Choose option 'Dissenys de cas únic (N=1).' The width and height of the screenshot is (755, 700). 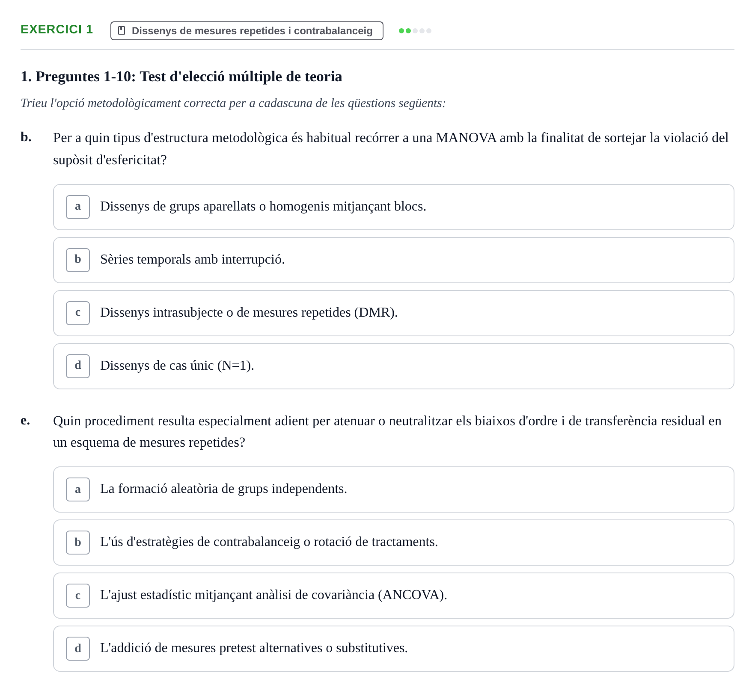pos(394,366)
